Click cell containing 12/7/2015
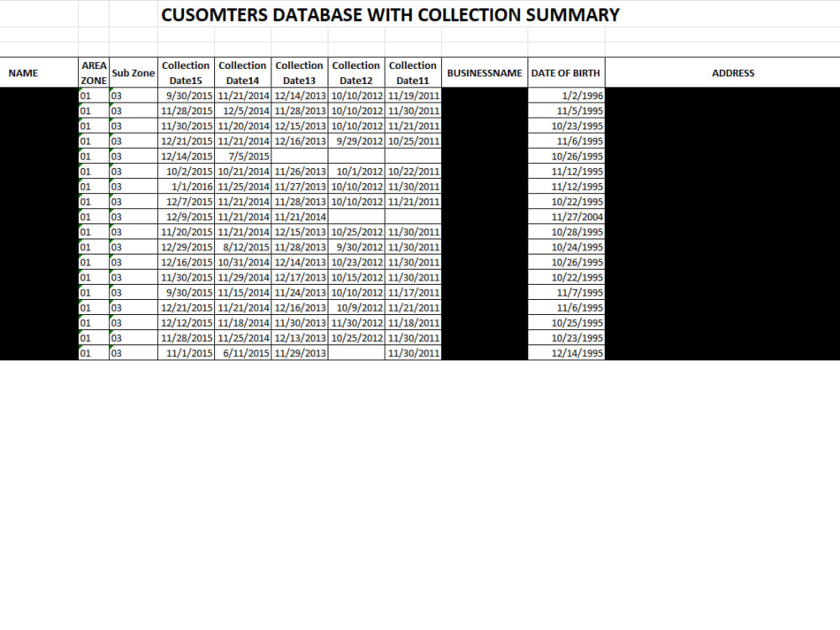Viewport: 840px width, 630px height. [186, 202]
